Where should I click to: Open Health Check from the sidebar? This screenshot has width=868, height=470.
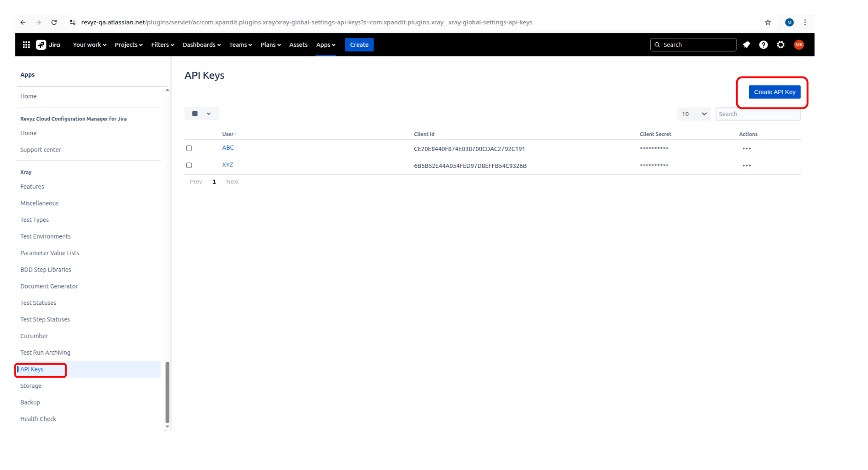coord(38,419)
